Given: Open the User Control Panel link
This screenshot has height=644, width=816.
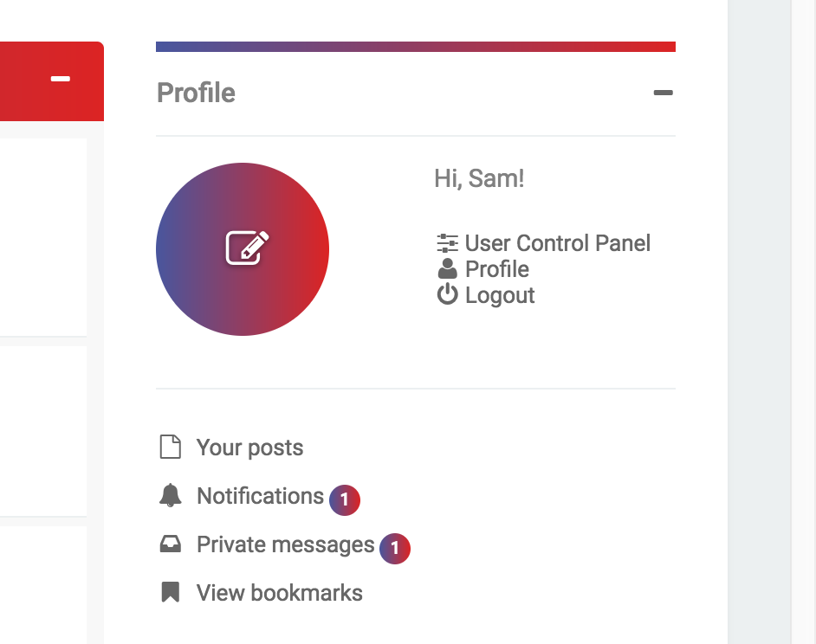Looking at the screenshot, I should 557,243.
